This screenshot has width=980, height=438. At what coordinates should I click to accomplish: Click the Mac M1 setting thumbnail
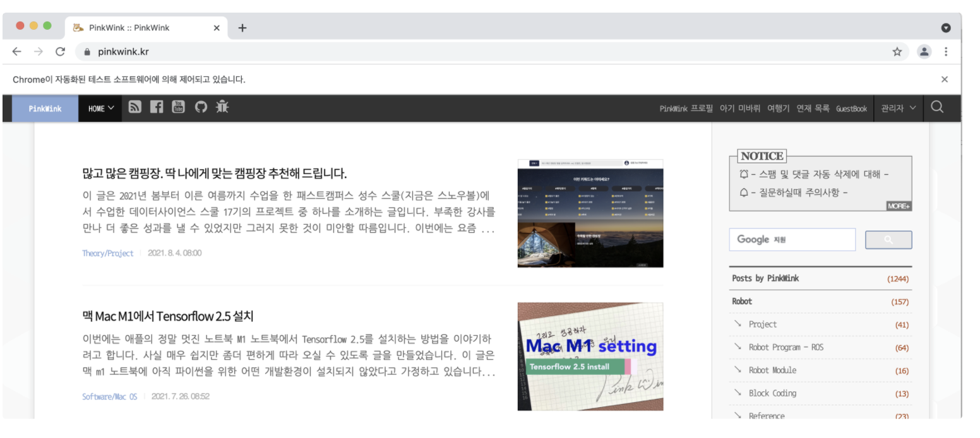click(x=590, y=357)
